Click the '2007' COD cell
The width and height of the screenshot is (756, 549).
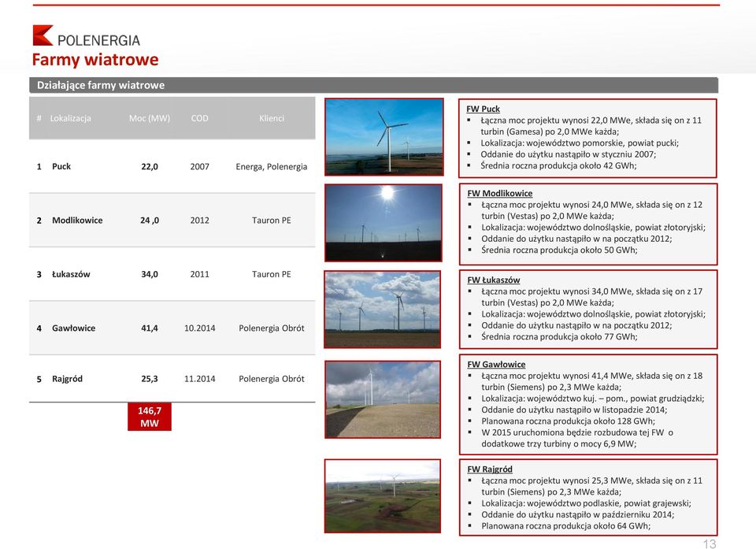click(x=199, y=166)
